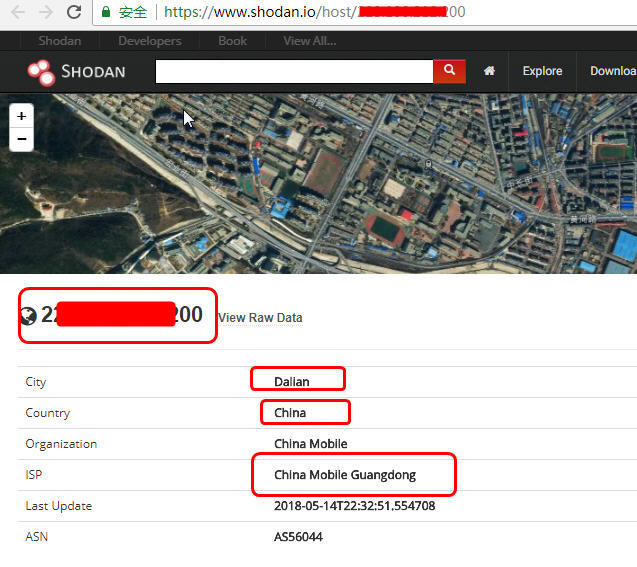Select the organization value China Mobile
The height and width of the screenshot is (567, 637).
point(311,444)
